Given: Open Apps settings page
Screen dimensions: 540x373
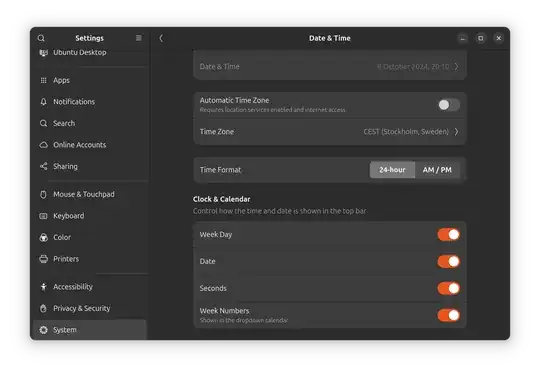Looking at the screenshot, I should [90, 80].
